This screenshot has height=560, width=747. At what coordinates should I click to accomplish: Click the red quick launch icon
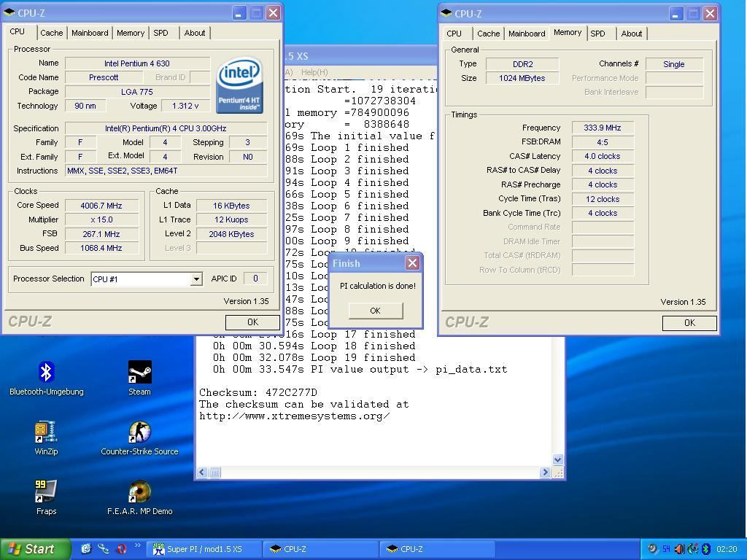coord(121,548)
